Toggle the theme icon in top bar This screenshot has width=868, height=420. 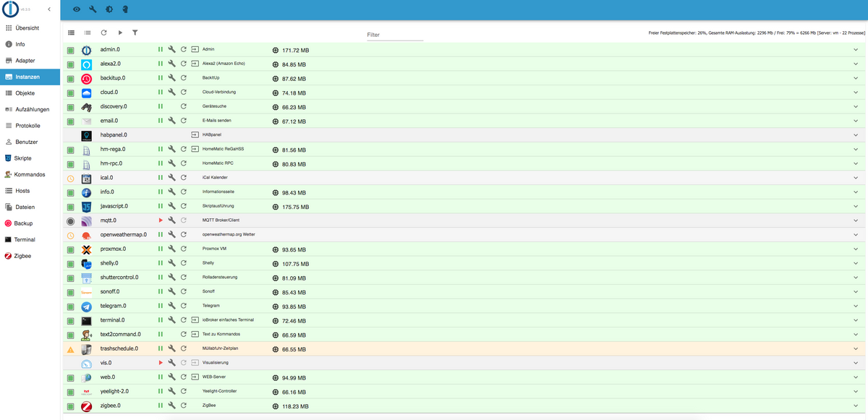click(x=109, y=9)
